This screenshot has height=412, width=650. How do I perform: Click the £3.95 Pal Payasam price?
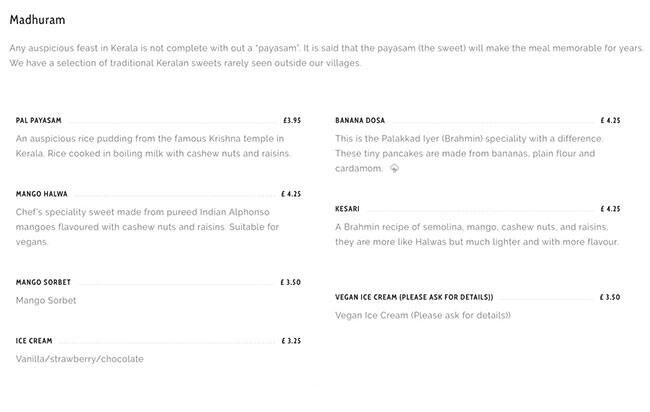click(x=291, y=120)
